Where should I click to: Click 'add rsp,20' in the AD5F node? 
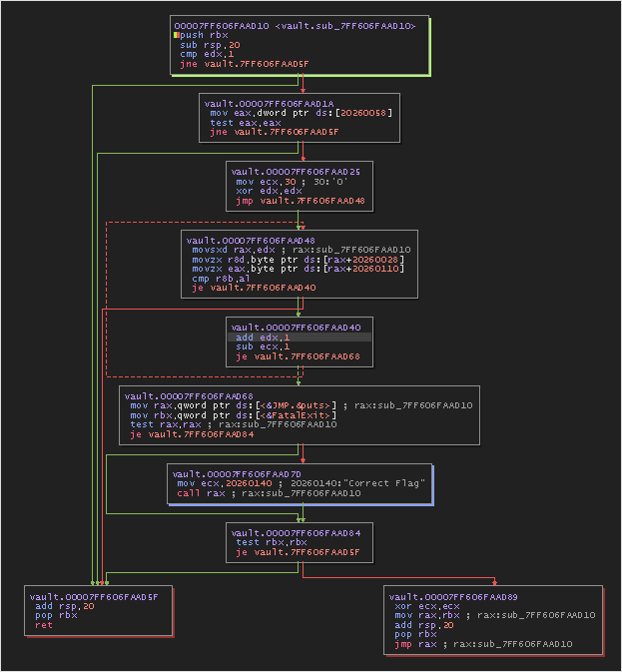(65, 606)
